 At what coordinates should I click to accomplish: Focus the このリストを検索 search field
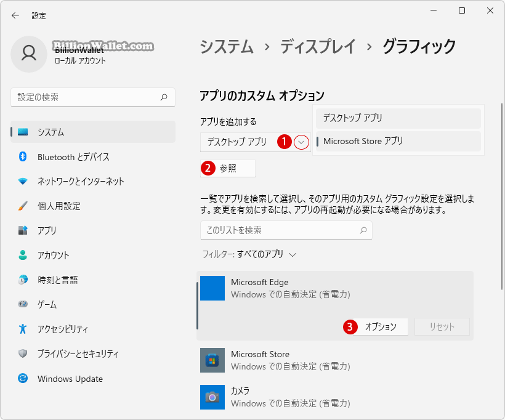[x=286, y=230]
